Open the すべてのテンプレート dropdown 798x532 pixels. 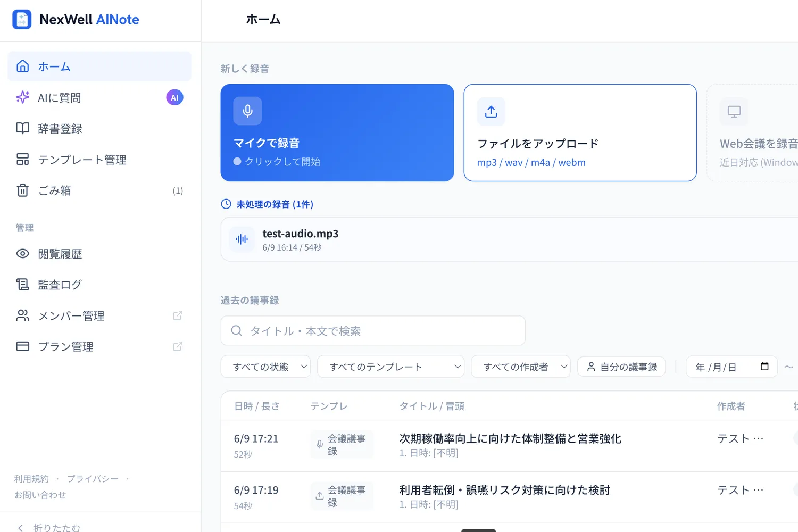(391, 367)
